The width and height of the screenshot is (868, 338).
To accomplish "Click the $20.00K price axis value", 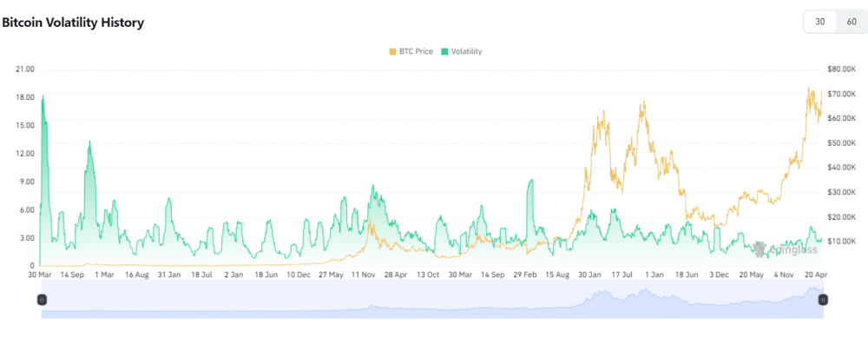I will coord(842,216).
